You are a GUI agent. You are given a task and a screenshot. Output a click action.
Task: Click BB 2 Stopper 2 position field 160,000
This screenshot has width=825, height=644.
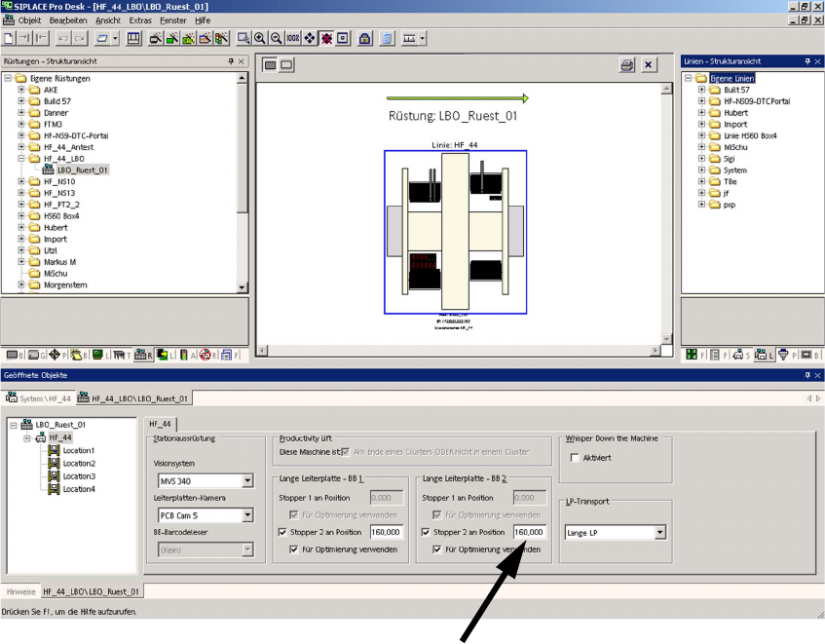(x=530, y=532)
